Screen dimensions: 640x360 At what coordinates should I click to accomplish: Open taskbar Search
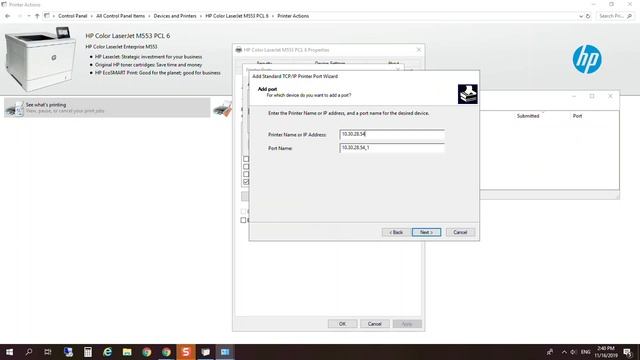coord(29,352)
